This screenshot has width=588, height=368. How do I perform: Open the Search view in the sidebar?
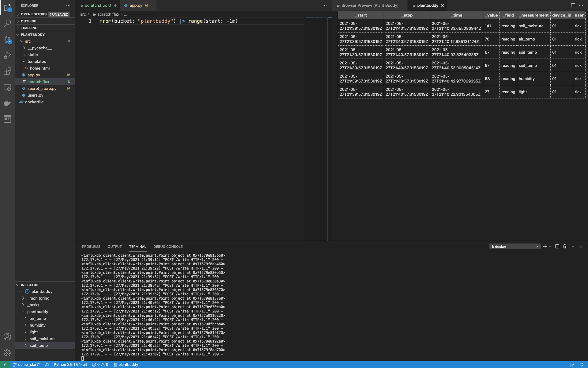click(7, 23)
